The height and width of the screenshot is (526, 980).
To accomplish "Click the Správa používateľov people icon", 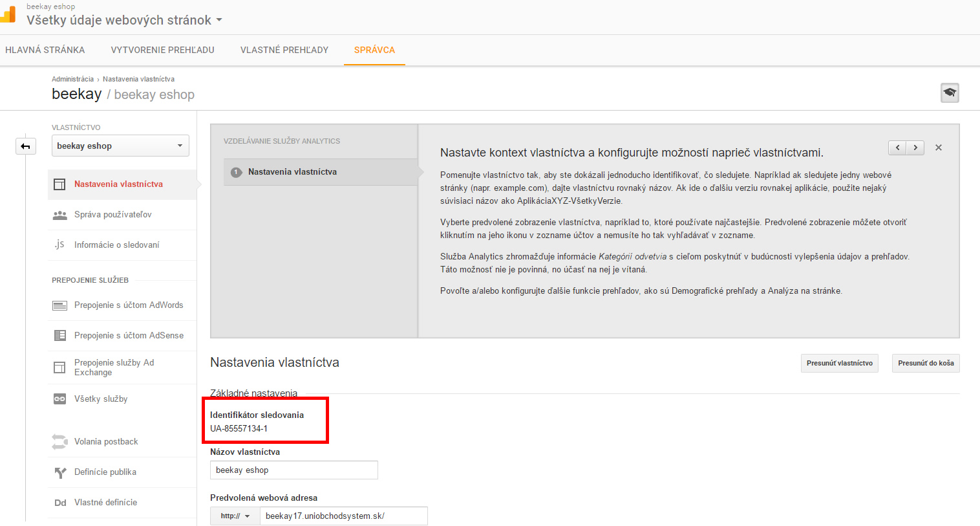I will point(59,215).
